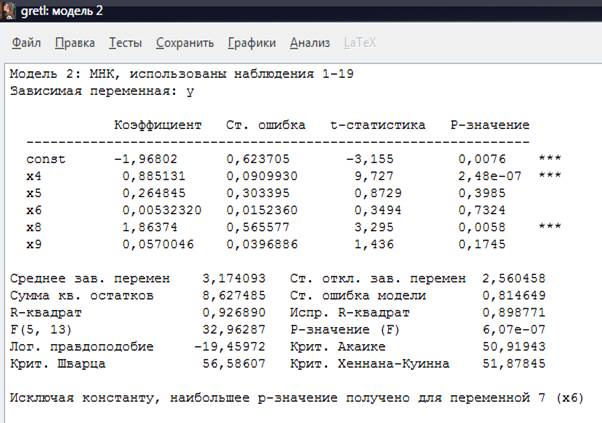Click the x4 standard error 0,0909930
The width and height of the screenshot is (602, 423).
click(262, 176)
